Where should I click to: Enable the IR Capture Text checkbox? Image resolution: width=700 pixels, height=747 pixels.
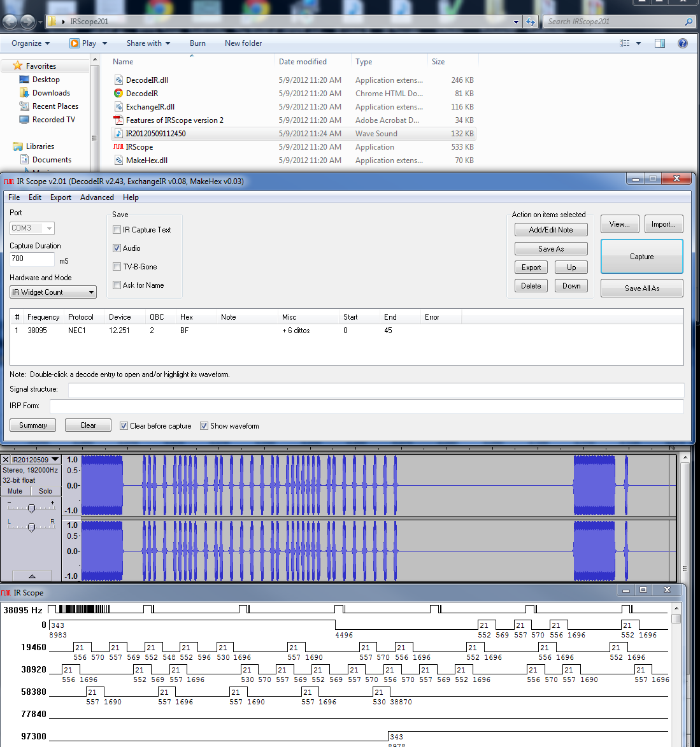point(117,230)
